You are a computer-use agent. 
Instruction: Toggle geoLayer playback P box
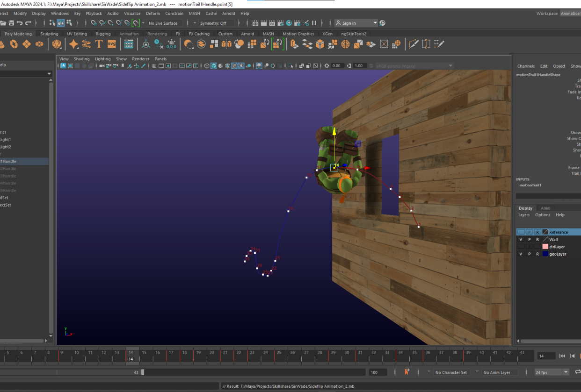pyautogui.click(x=529, y=254)
